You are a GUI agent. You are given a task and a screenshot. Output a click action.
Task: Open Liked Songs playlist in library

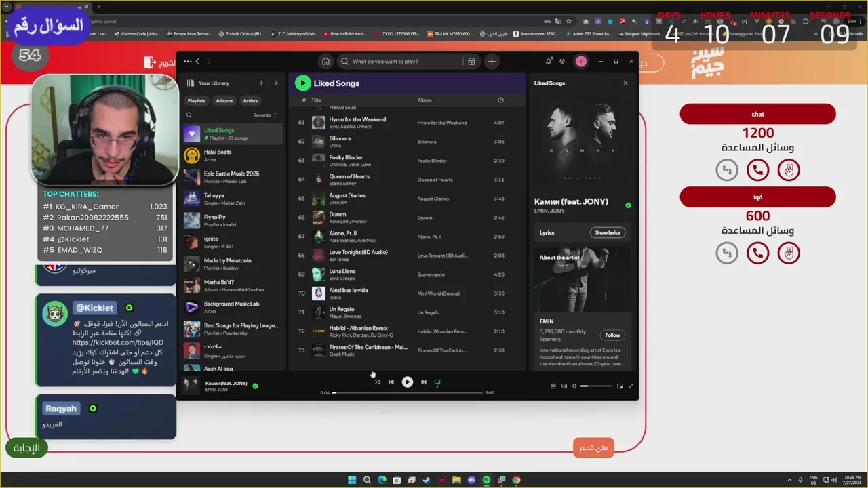click(x=233, y=134)
